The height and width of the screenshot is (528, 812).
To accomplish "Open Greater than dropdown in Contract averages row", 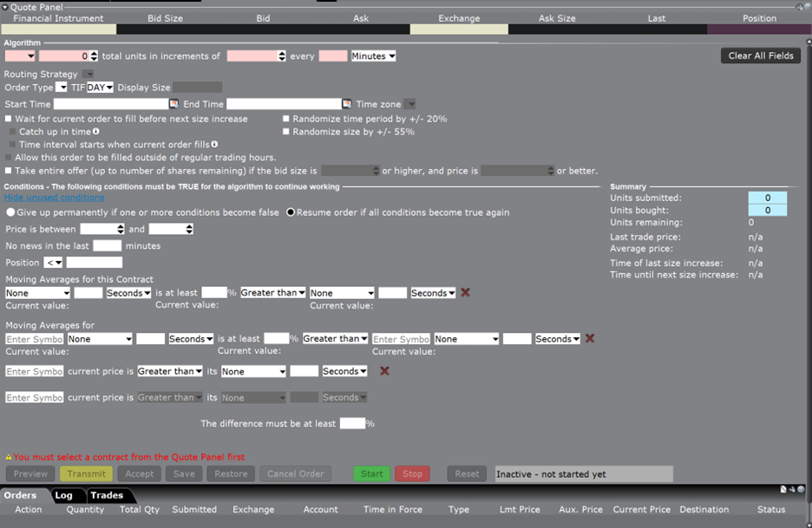I will [273, 292].
